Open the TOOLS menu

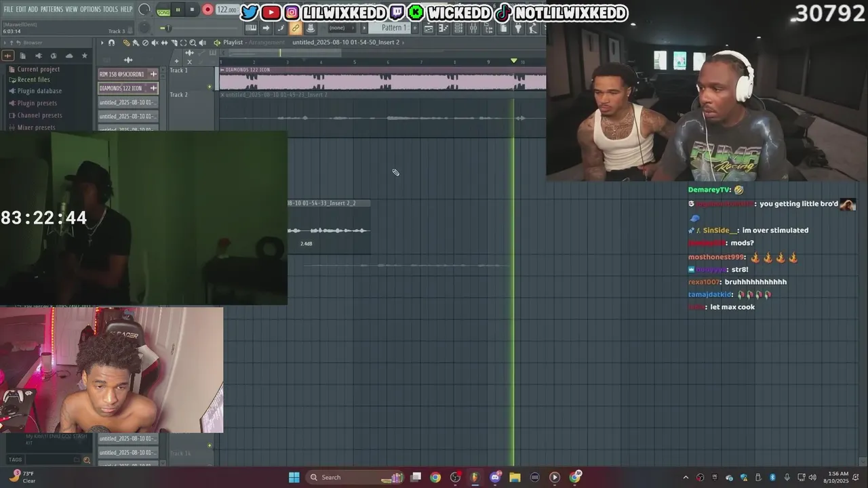(111, 9)
